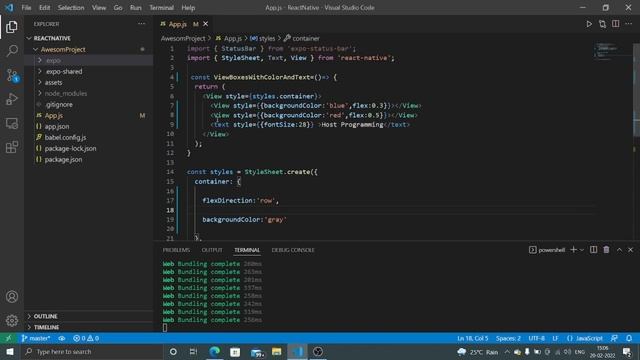Open the Explorer view in activity bar
This screenshot has width=640, height=360.
(12, 27)
